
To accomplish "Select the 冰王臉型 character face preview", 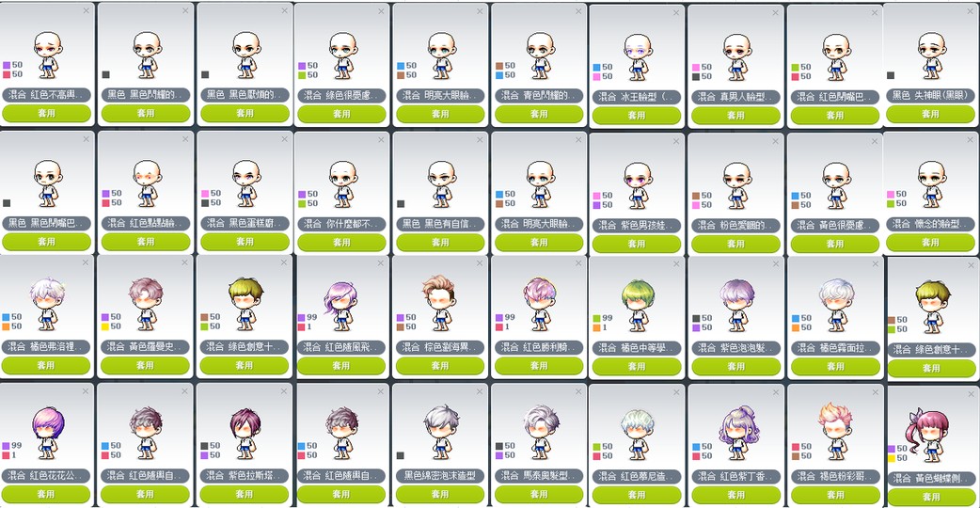I will tap(638, 56).
